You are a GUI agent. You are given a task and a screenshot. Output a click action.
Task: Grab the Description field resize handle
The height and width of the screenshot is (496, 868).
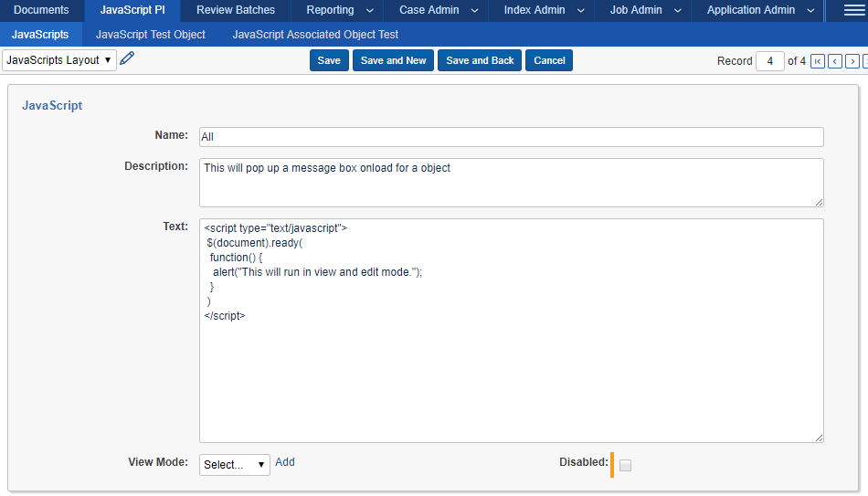[x=819, y=202]
